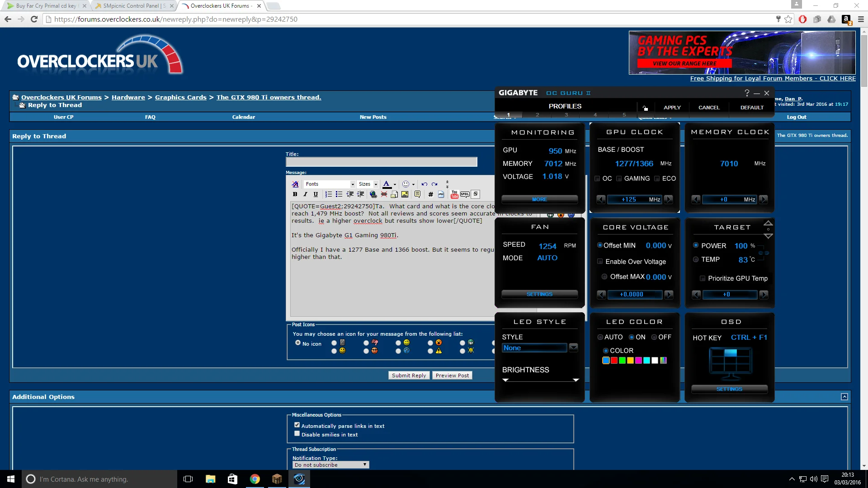The width and height of the screenshot is (868, 488).
Task: Click the undo arrow in the editor
Action: (424, 184)
